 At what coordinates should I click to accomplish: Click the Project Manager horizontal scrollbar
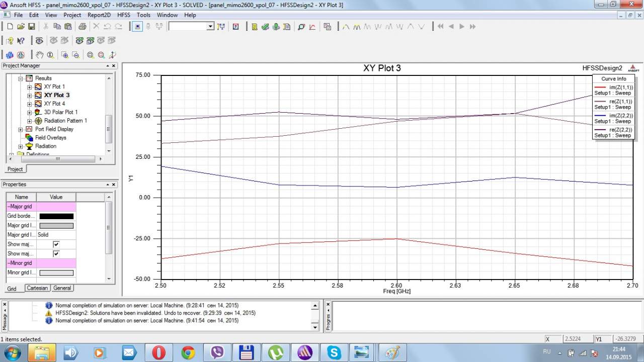(57, 159)
